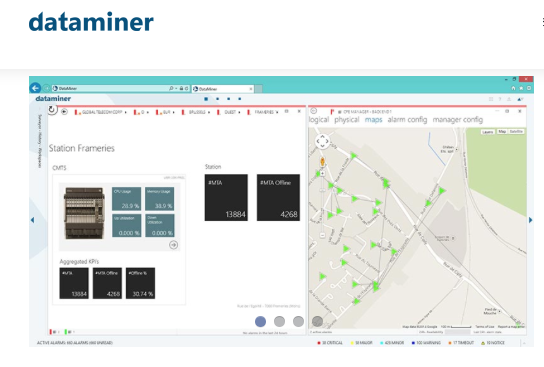Click the Station #MTA 13884 tile
Screen dimensions: 544x367
click(226, 197)
